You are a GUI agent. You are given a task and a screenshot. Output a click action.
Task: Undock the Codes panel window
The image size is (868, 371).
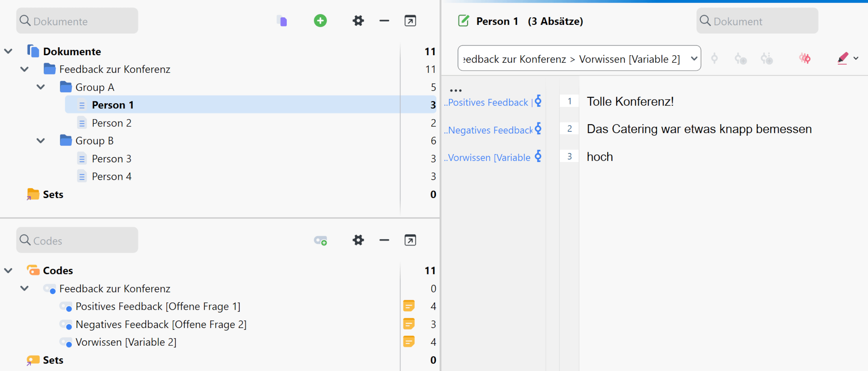point(410,240)
